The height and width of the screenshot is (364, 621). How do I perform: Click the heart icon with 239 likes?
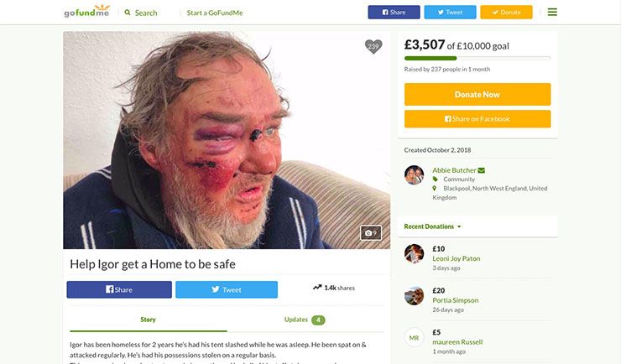click(373, 47)
